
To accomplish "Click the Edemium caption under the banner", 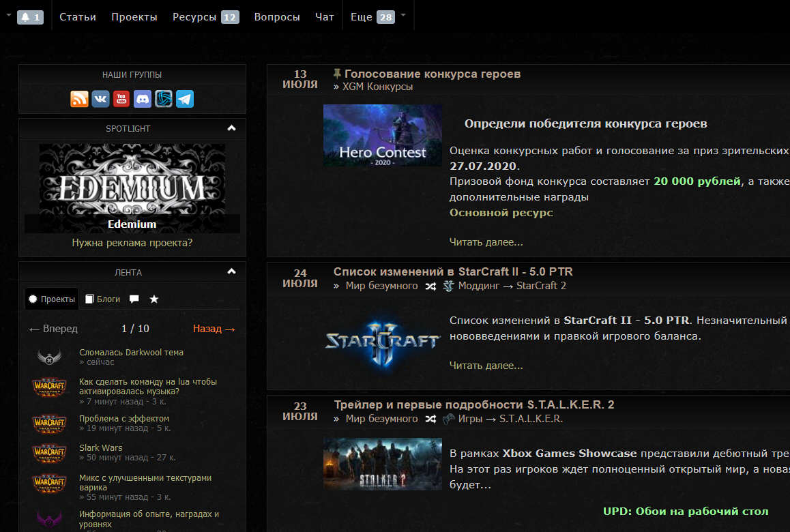I will click(x=132, y=224).
